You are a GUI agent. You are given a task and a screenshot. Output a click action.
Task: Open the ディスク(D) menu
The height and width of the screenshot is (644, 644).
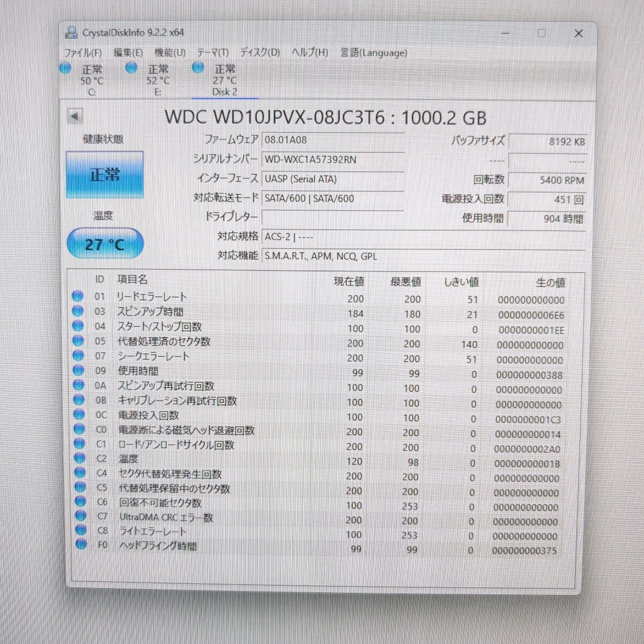(x=260, y=53)
